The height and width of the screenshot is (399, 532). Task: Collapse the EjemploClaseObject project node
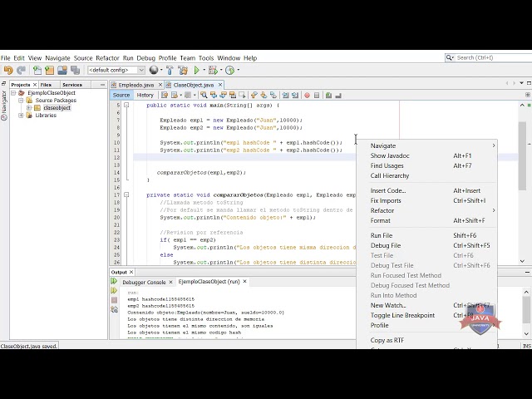click(13, 93)
